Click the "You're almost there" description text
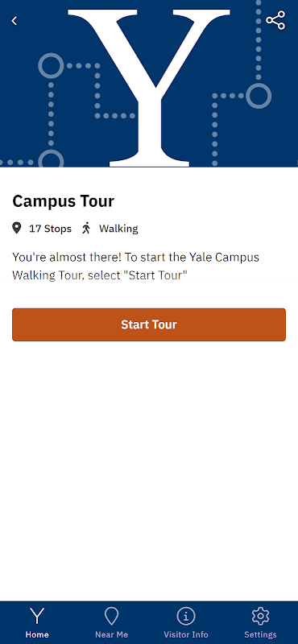The height and width of the screenshot is (644, 298). click(135, 266)
